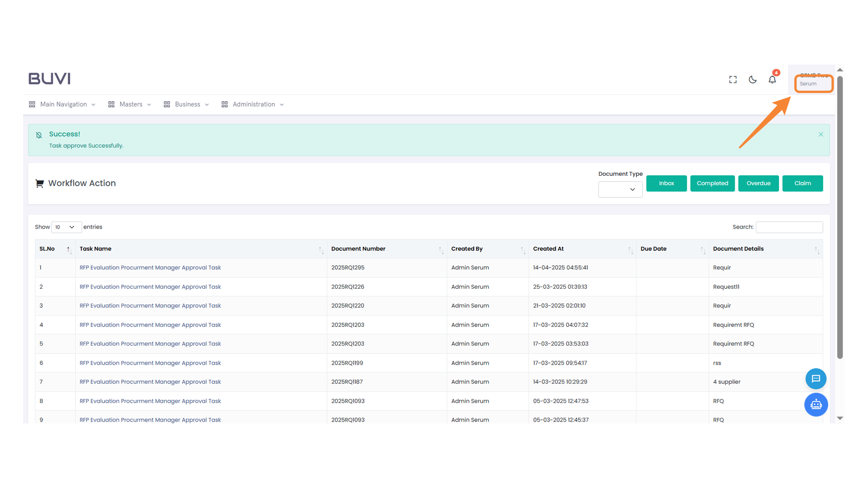This screenshot has height=488, width=868.
Task: Click the bell-slash icon in the success alert
Action: (39, 135)
